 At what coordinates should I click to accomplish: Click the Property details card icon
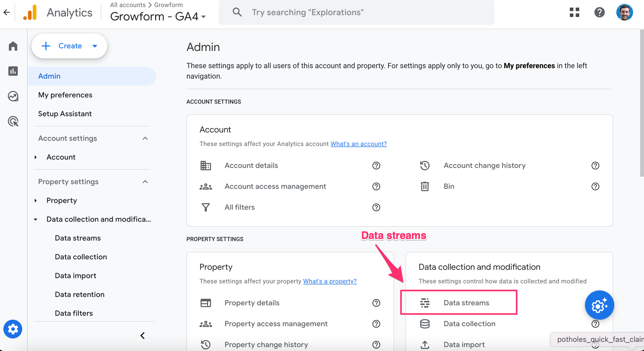206,303
